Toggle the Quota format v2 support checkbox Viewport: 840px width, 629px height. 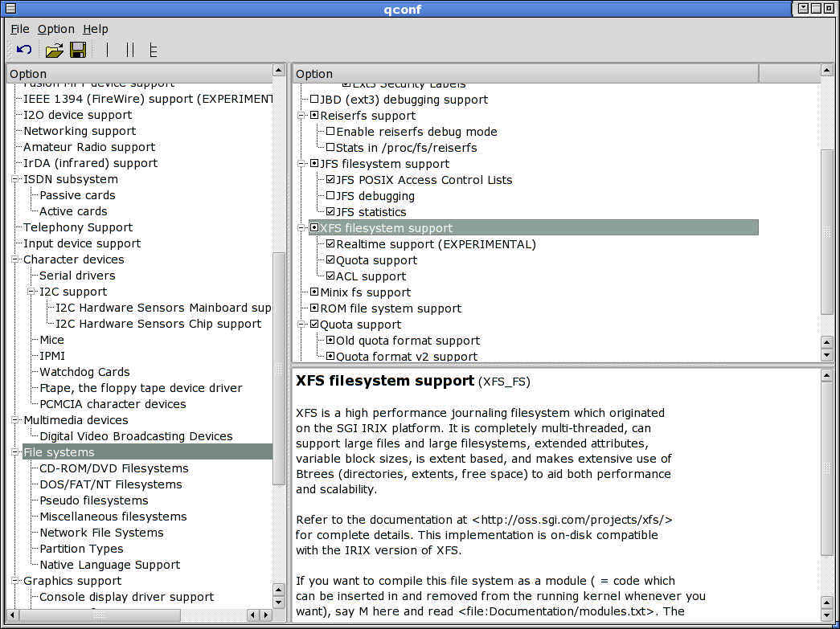click(x=330, y=357)
